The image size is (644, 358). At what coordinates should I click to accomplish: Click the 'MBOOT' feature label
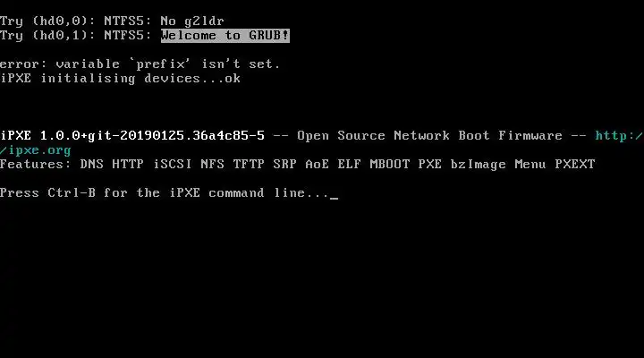coord(389,165)
